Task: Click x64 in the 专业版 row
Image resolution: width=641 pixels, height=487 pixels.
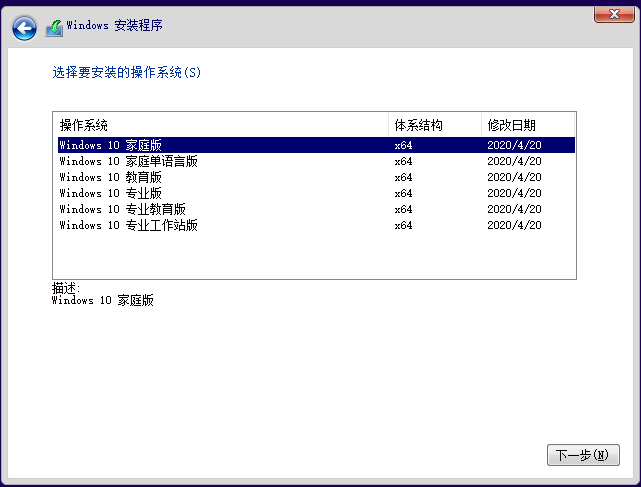Action: (x=403, y=193)
